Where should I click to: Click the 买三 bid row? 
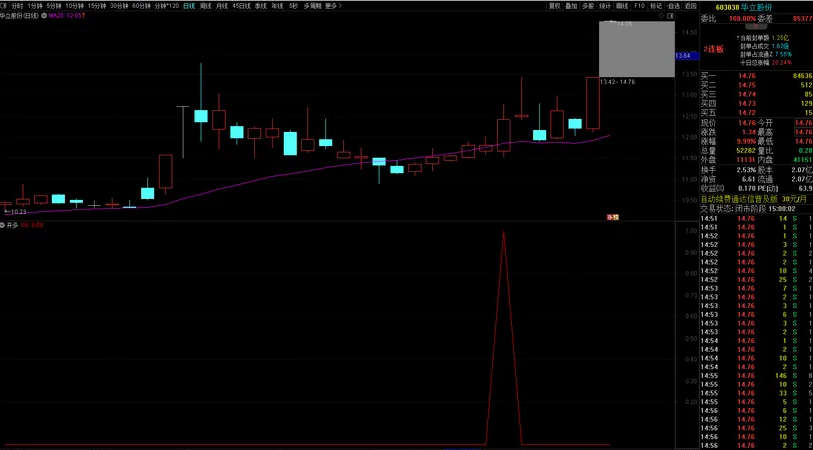pyautogui.click(x=756, y=94)
